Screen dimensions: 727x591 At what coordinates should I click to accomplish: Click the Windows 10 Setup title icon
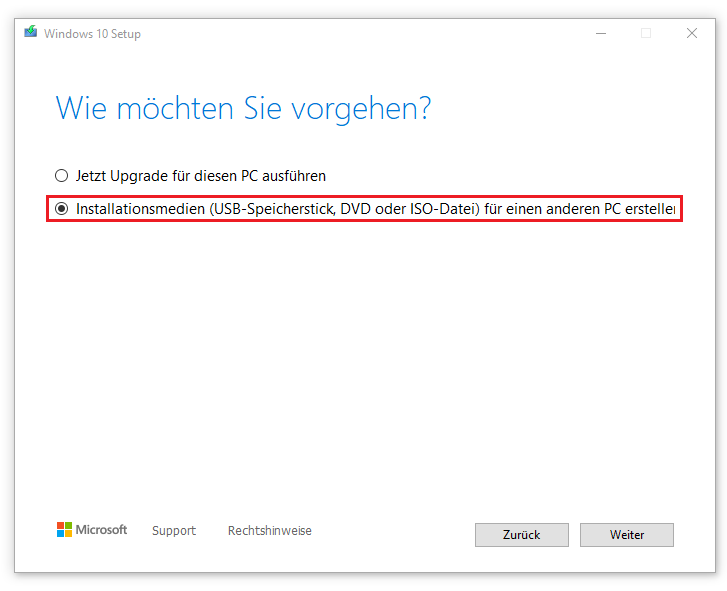[x=31, y=32]
